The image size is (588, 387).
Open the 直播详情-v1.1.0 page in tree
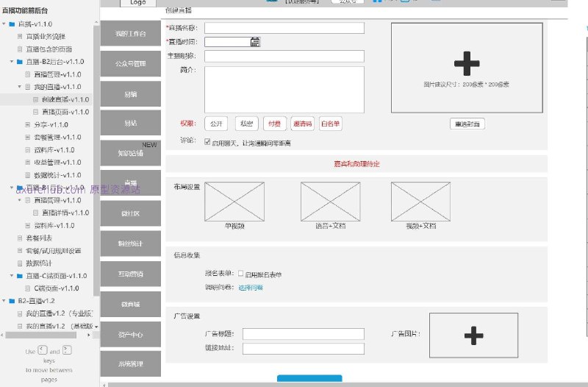[x=65, y=213]
